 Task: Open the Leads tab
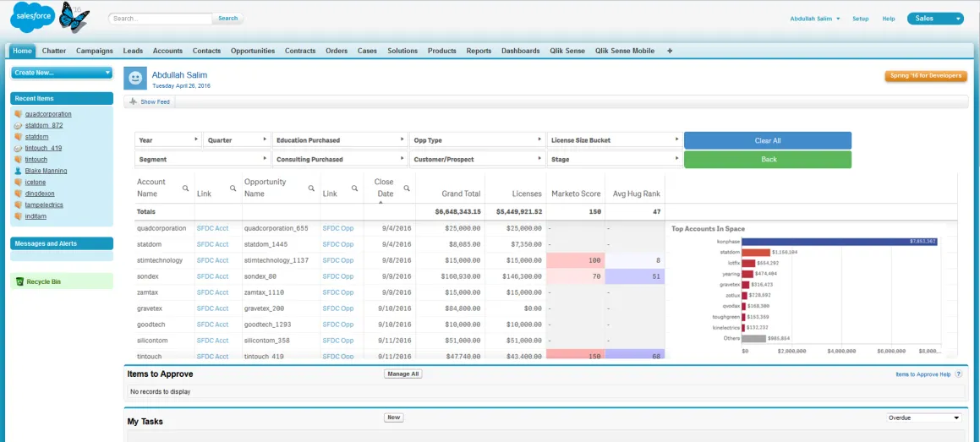pos(133,51)
